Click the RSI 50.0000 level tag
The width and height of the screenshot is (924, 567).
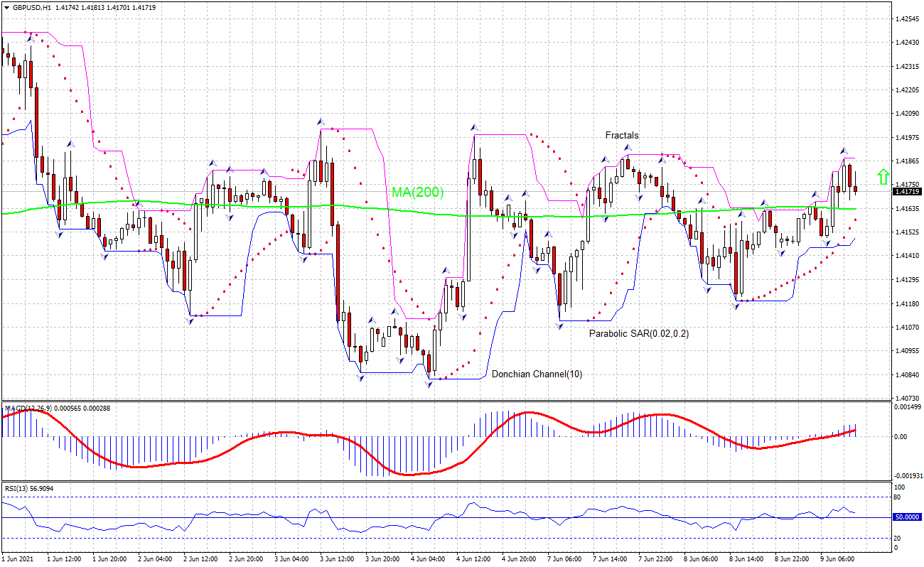click(x=907, y=517)
